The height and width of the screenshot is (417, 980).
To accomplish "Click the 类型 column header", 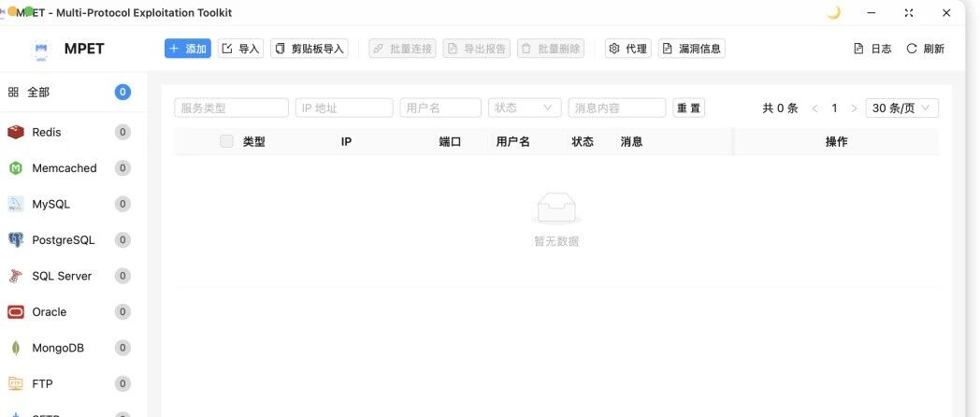I will coord(253,142).
